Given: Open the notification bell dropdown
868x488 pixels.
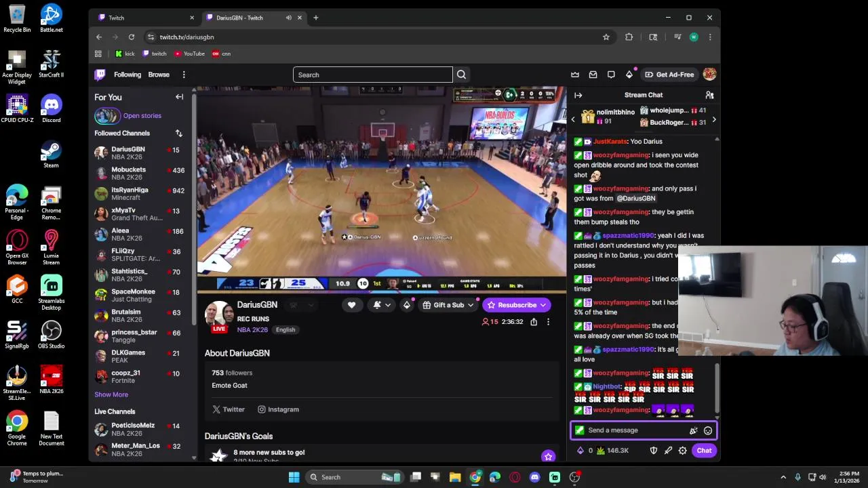Looking at the screenshot, I should [x=382, y=305].
